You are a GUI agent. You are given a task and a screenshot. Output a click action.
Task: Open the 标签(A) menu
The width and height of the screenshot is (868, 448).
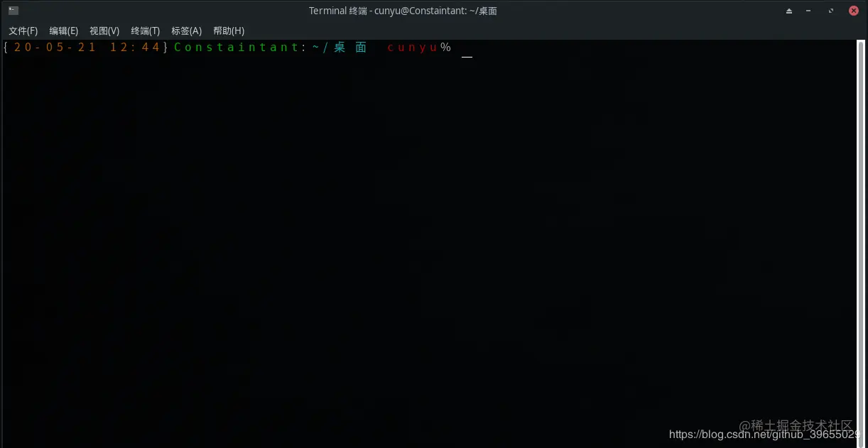point(186,31)
